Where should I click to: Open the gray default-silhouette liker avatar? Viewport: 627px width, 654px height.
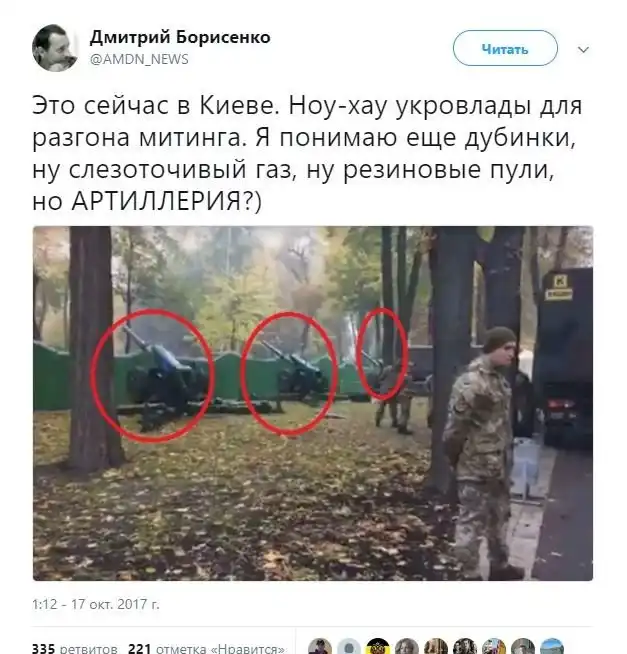(x=349, y=646)
